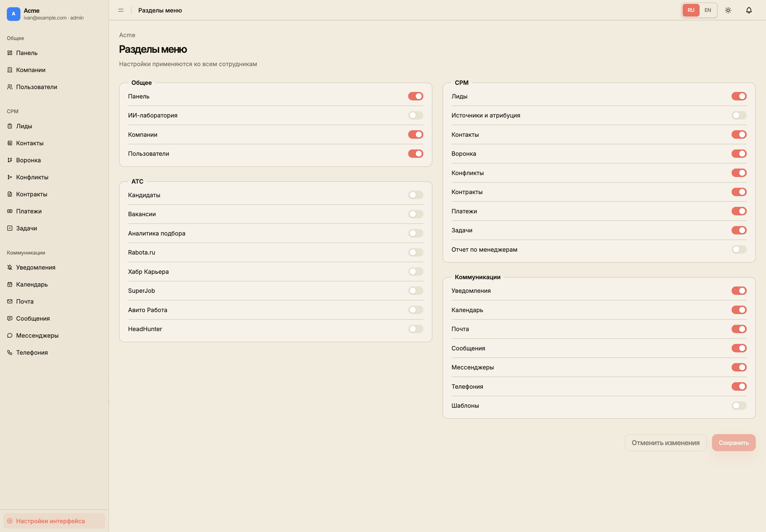
Task: Click the Acme avatar icon
Action: [13, 14]
